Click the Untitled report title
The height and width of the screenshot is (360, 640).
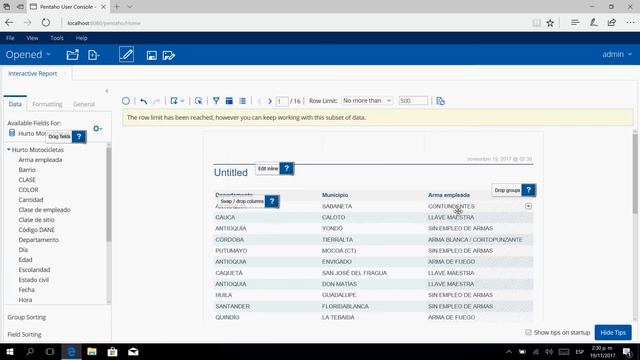click(231, 172)
